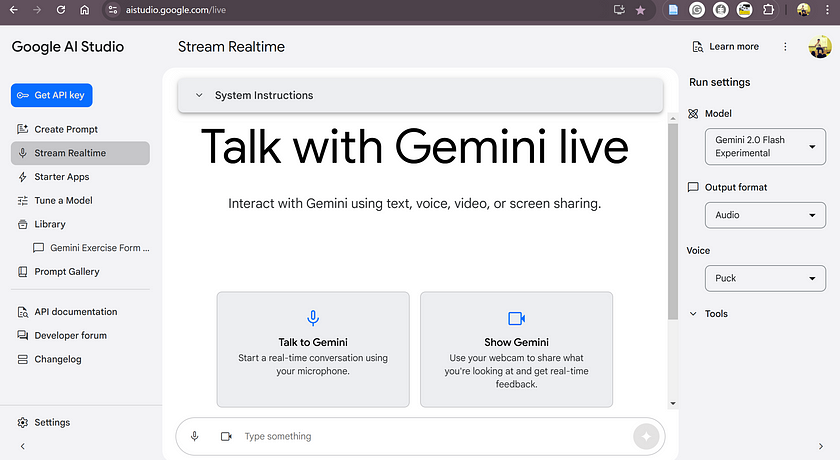840x460 pixels.
Task: Open AI Studio more options menu
Action: [785, 47]
